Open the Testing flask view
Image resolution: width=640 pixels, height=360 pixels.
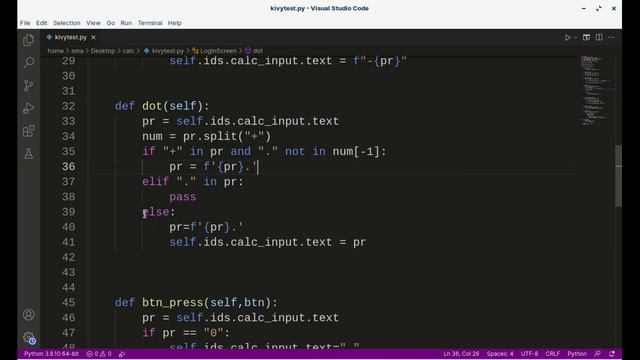coord(29,154)
